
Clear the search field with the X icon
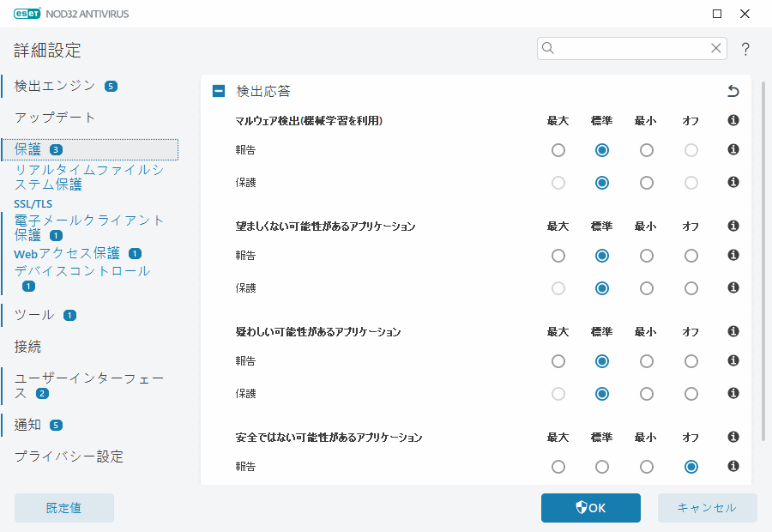pos(716,48)
